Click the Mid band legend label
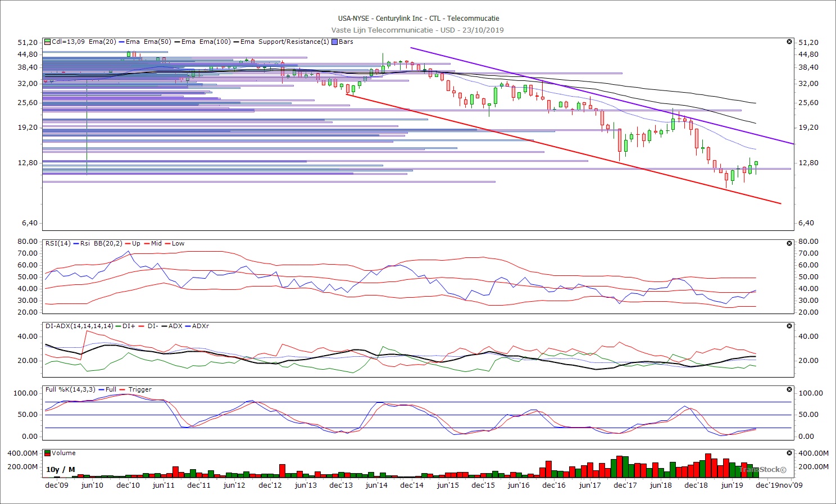 click(x=156, y=244)
